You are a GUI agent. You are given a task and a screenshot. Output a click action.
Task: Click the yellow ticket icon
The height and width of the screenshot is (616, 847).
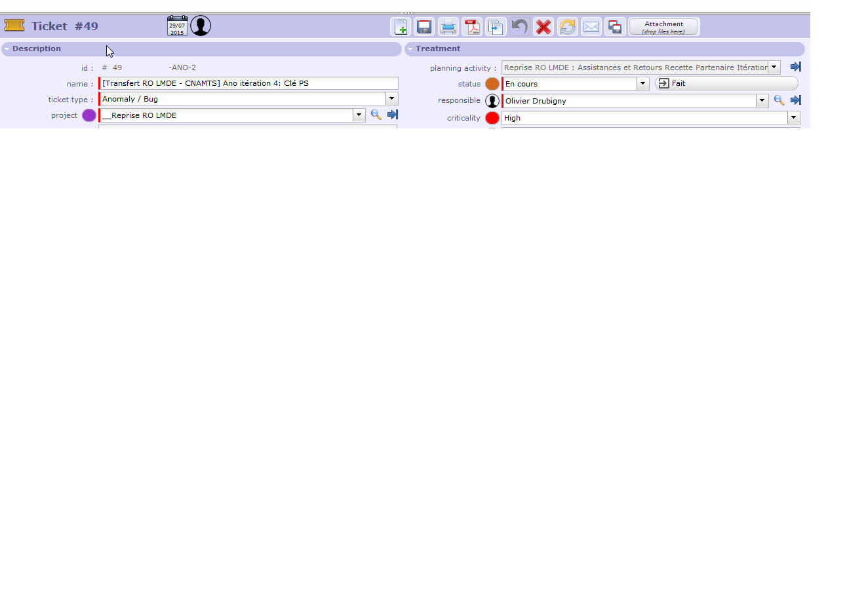[14, 26]
